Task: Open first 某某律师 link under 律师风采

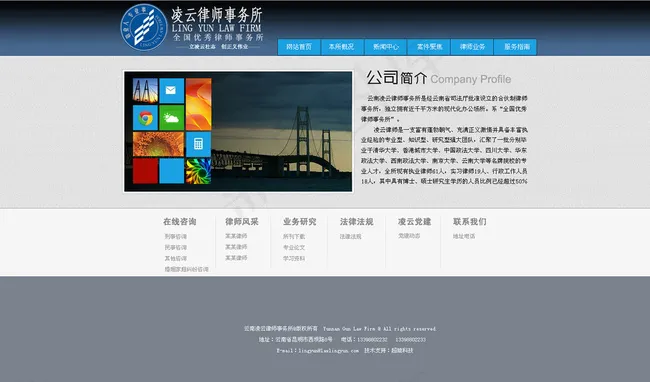Action: coord(236,236)
